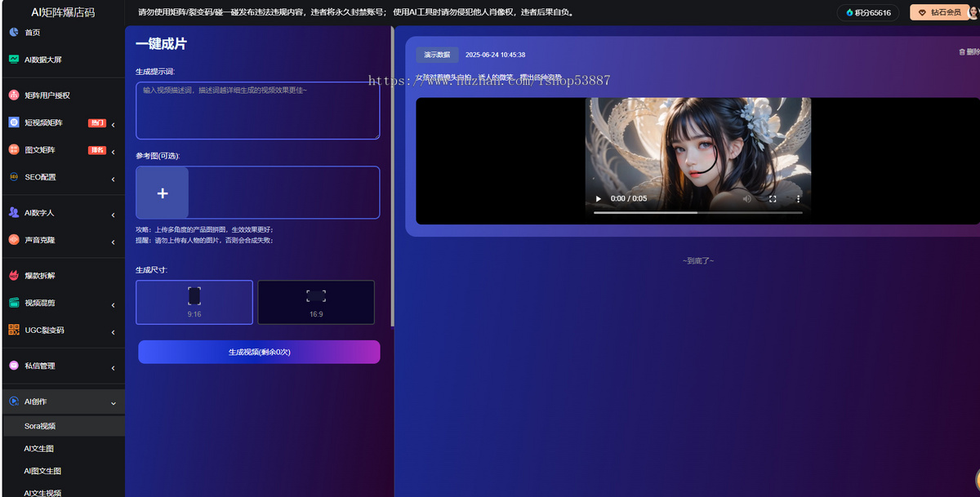Click the 热门 badge on 短视频矩阵
The image size is (980, 497).
pos(97,123)
